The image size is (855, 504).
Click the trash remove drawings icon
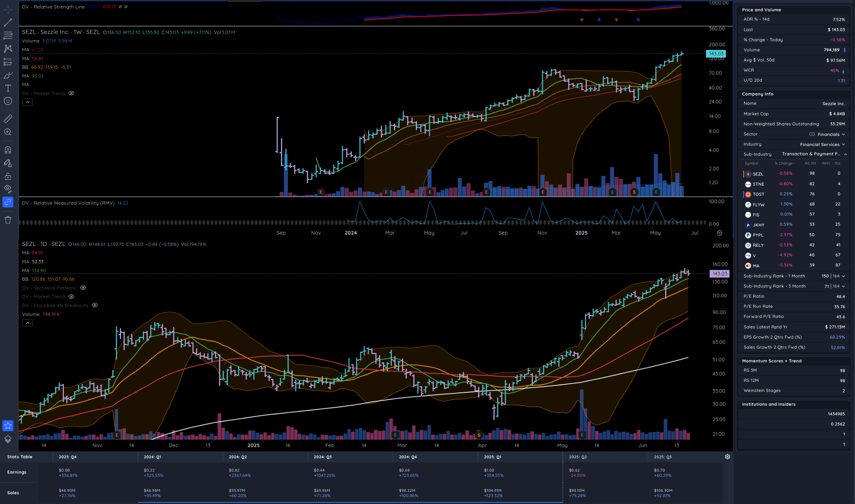point(8,220)
